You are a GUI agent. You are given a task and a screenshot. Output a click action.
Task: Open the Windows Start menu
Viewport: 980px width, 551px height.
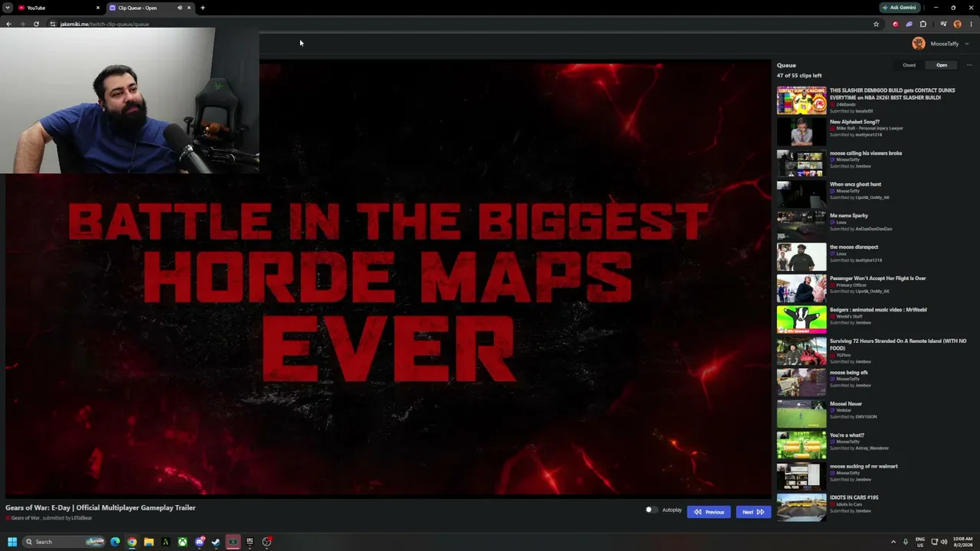(12, 542)
